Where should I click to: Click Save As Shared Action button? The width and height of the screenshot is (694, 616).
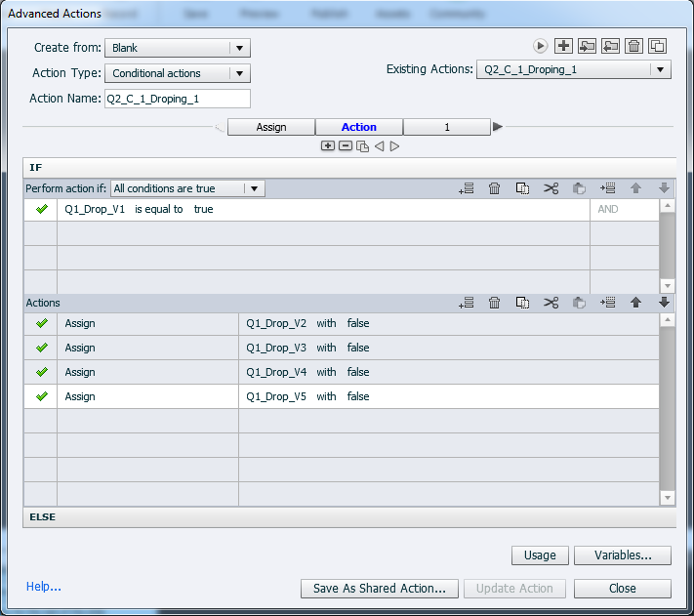[379, 589]
